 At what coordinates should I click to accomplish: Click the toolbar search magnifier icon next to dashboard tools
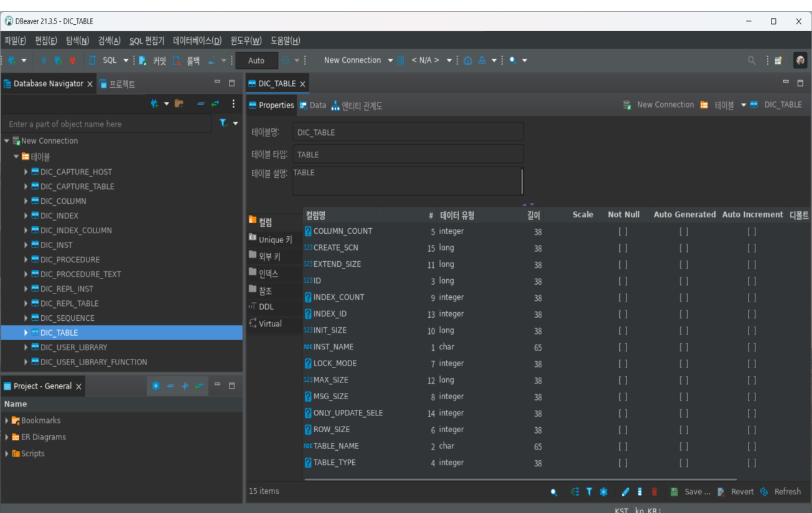tap(513, 60)
